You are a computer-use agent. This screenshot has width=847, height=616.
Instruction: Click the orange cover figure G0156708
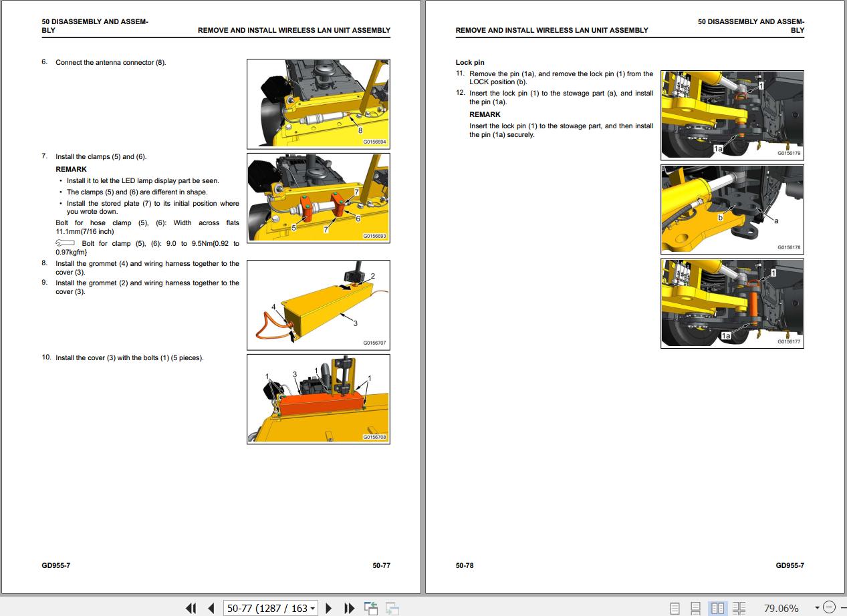[318, 399]
